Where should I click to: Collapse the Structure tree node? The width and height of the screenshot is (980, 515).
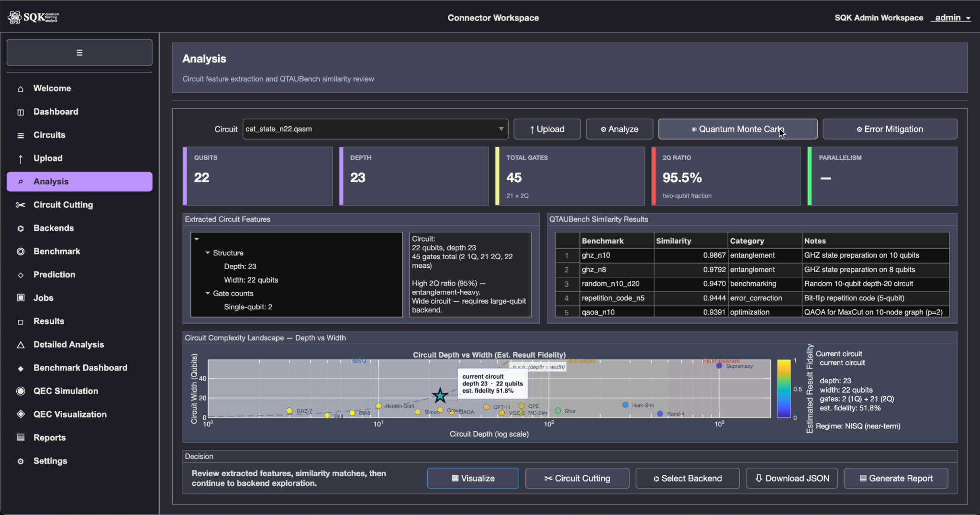[208, 252]
